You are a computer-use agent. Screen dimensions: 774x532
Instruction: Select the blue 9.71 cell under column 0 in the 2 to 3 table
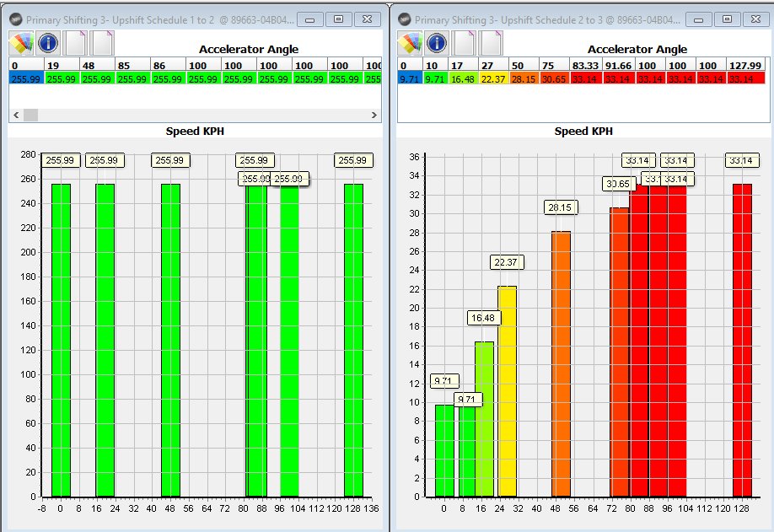click(x=410, y=78)
